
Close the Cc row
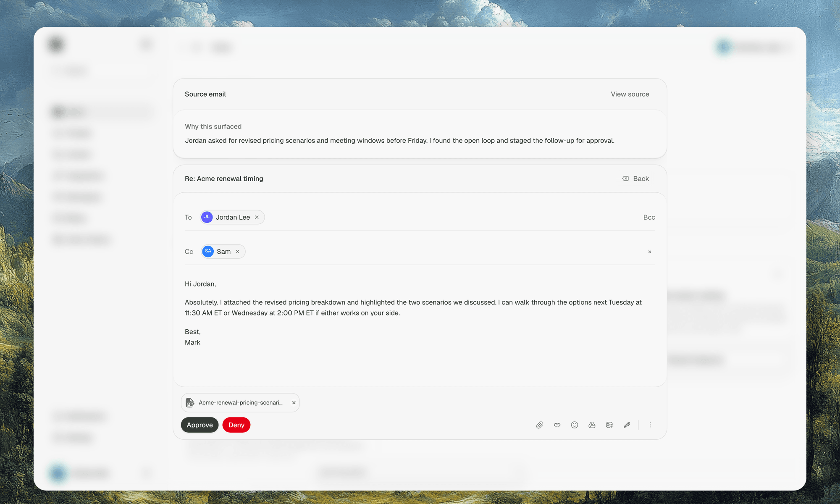(x=649, y=252)
